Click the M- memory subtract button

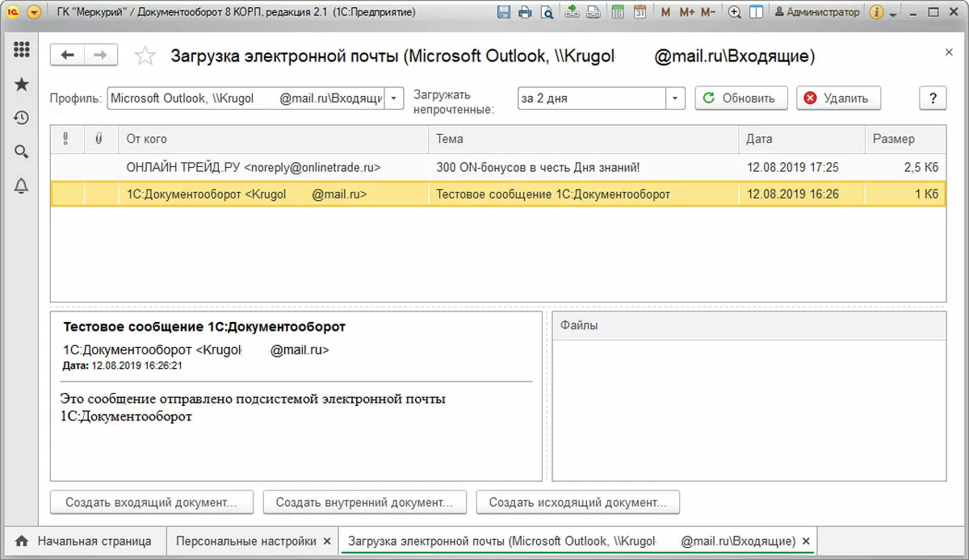pos(708,12)
